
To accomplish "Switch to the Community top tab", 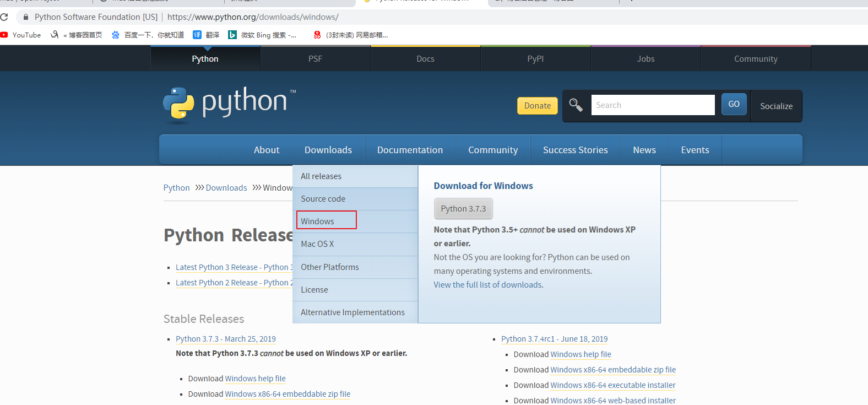I will tap(756, 59).
